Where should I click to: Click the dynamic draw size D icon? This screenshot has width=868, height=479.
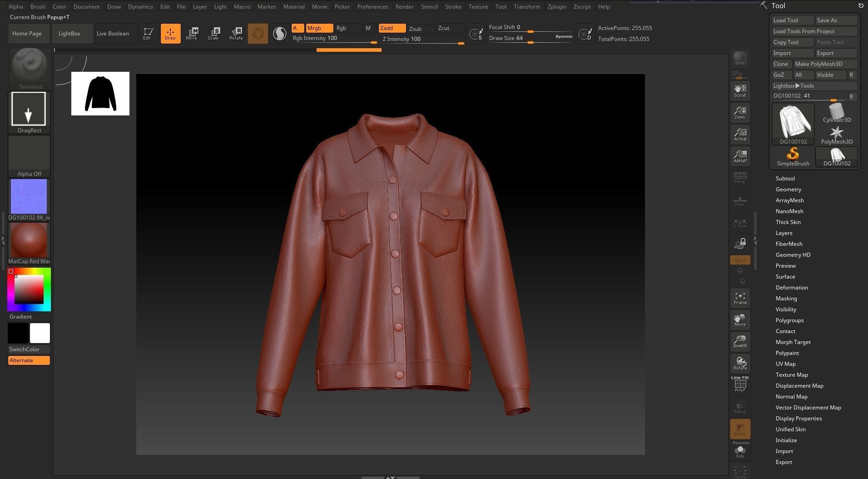point(585,34)
